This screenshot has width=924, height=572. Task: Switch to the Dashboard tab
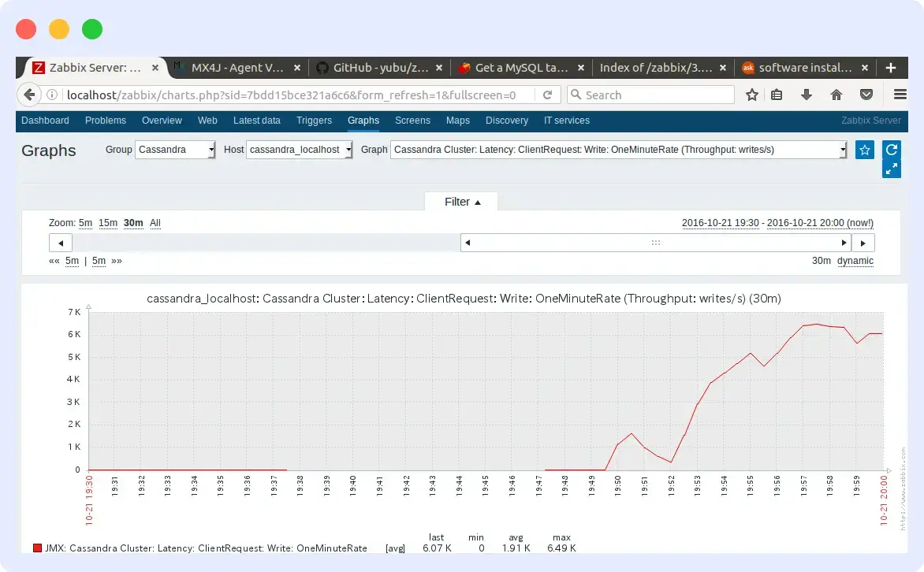45,121
